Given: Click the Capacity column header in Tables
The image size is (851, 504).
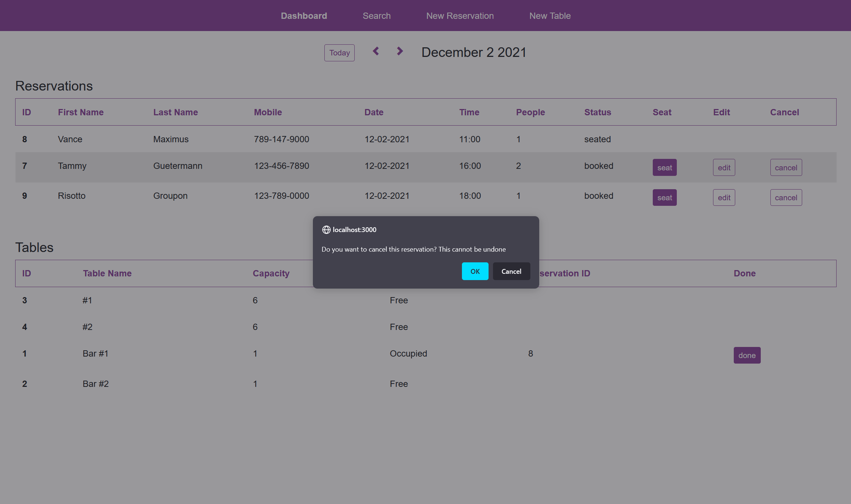Looking at the screenshot, I should coord(271,273).
